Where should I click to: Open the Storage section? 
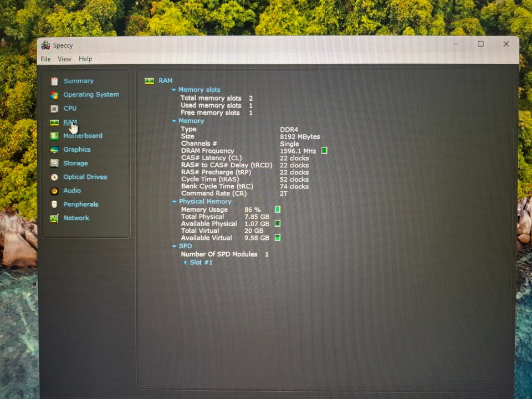click(76, 163)
